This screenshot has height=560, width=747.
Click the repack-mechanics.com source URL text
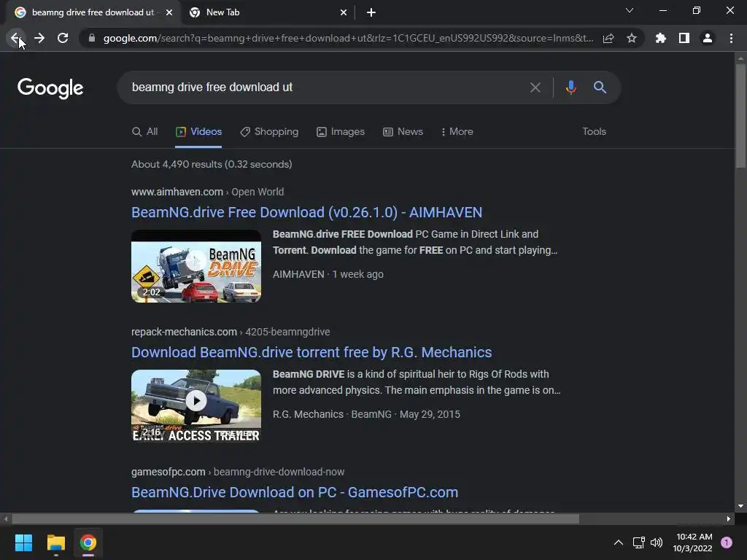click(x=184, y=332)
